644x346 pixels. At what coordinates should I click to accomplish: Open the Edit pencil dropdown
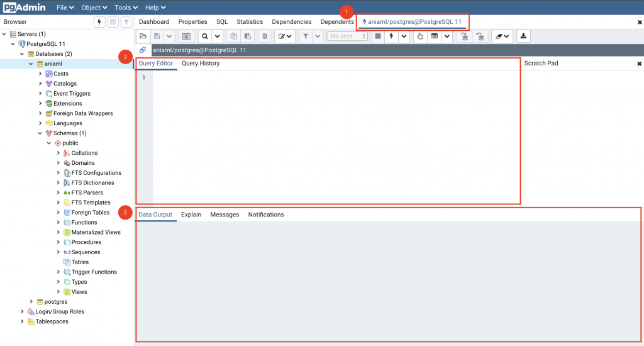click(x=285, y=36)
